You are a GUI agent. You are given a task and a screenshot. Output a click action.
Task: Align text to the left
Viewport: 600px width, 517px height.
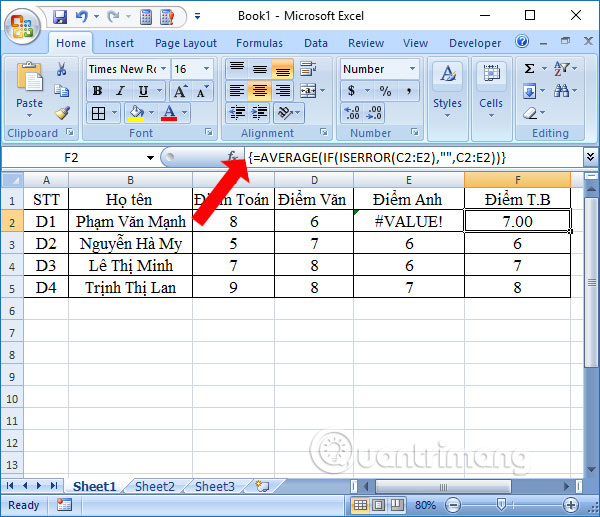237,91
